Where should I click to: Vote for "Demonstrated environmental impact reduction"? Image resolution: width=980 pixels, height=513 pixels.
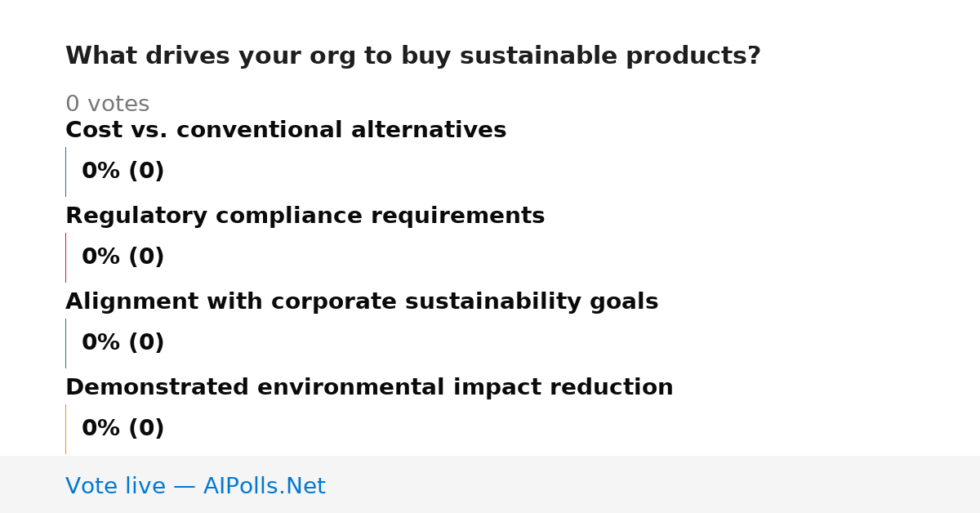click(369, 388)
